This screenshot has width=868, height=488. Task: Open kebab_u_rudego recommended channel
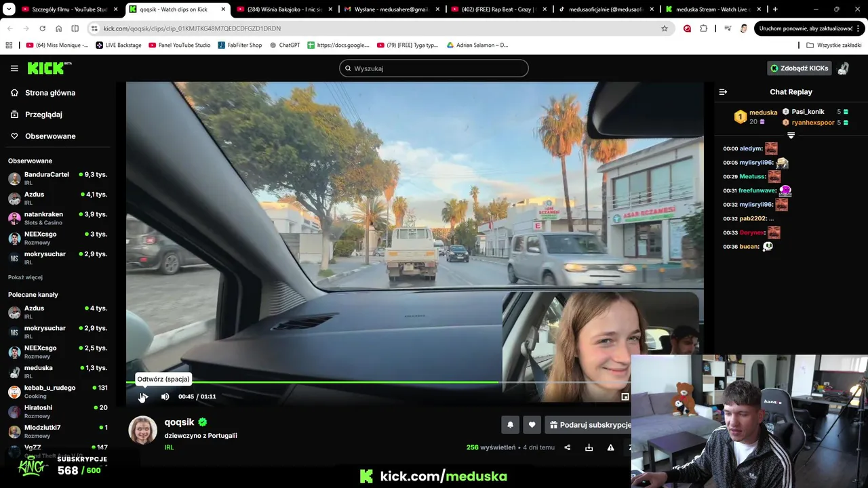point(58,392)
